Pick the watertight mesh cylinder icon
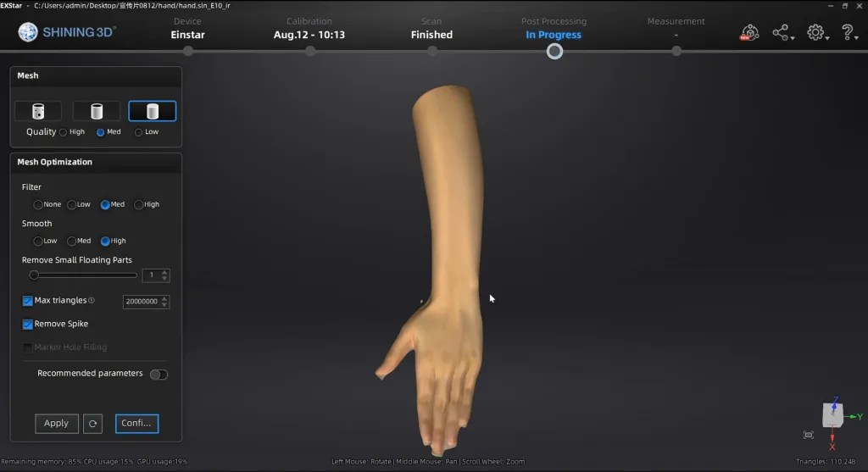Image resolution: width=868 pixels, height=472 pixels. point(153,111)
